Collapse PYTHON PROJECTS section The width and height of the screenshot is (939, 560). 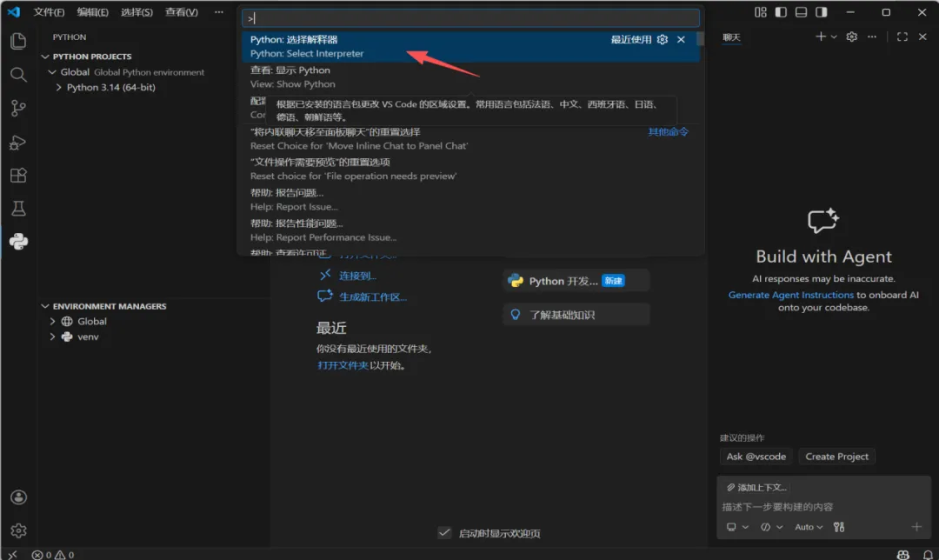point(45,57)
